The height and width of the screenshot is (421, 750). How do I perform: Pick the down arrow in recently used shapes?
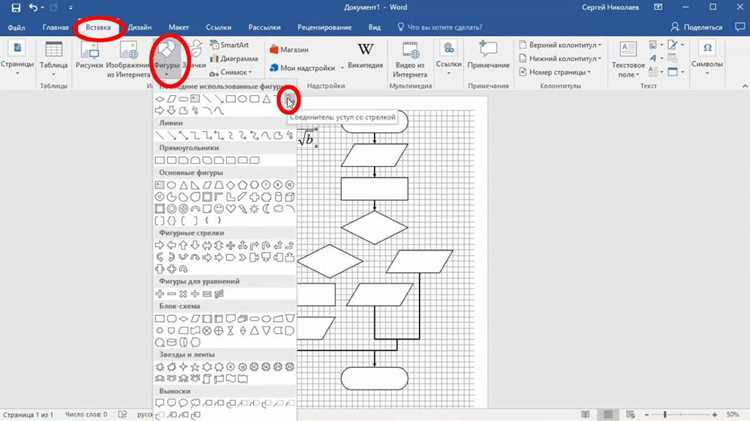pyautogui.click(x=171, y=111)
